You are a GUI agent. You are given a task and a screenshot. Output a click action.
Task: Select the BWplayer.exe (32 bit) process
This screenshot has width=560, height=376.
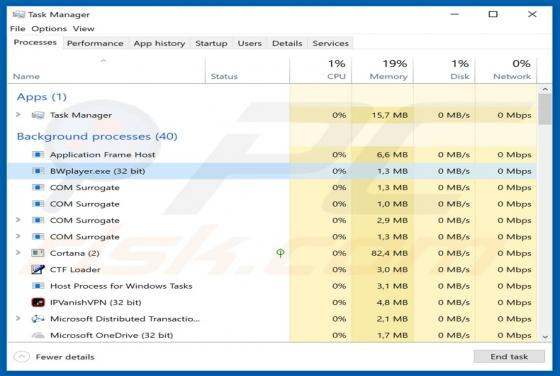tap(272, 171)
